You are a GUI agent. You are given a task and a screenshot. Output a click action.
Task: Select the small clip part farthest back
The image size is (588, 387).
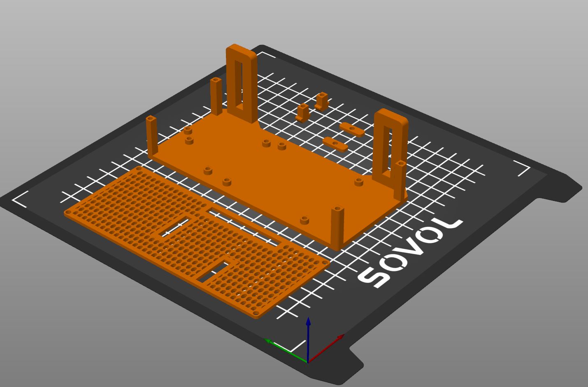(322, 101)
